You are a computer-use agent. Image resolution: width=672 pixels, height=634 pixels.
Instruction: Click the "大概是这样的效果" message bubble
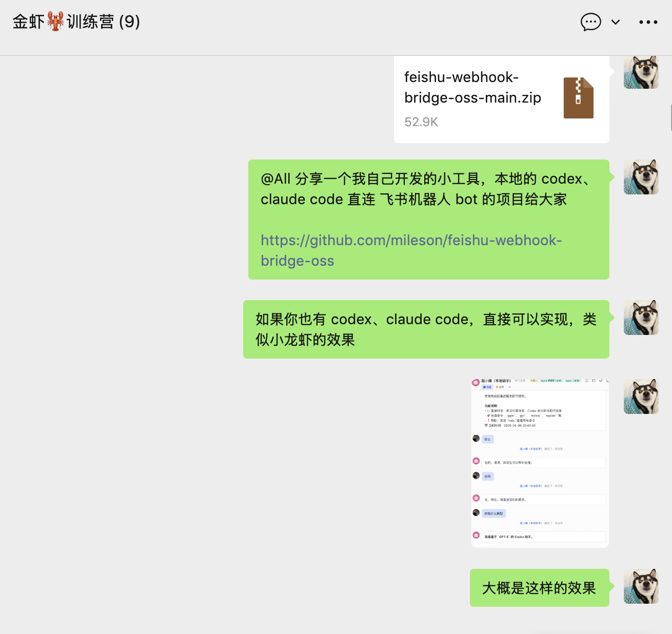click(x=539, y=588)
